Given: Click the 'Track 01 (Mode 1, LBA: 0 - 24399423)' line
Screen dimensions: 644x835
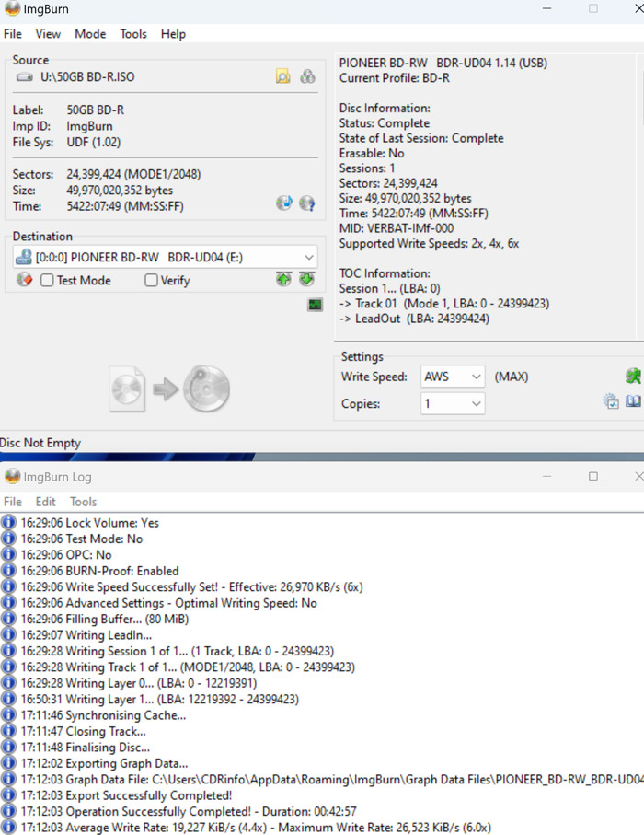Looking at the screenshot, I should (x=452, y=304).
